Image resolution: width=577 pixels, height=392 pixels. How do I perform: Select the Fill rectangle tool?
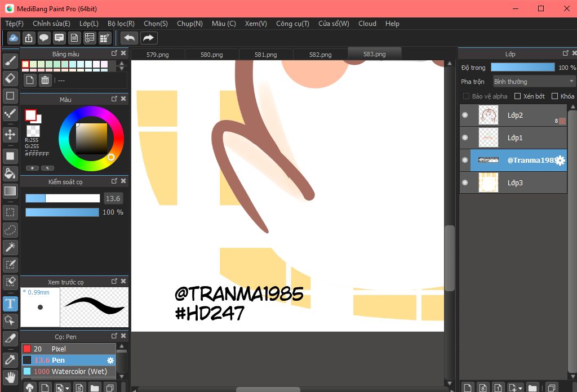pos(10,156)
